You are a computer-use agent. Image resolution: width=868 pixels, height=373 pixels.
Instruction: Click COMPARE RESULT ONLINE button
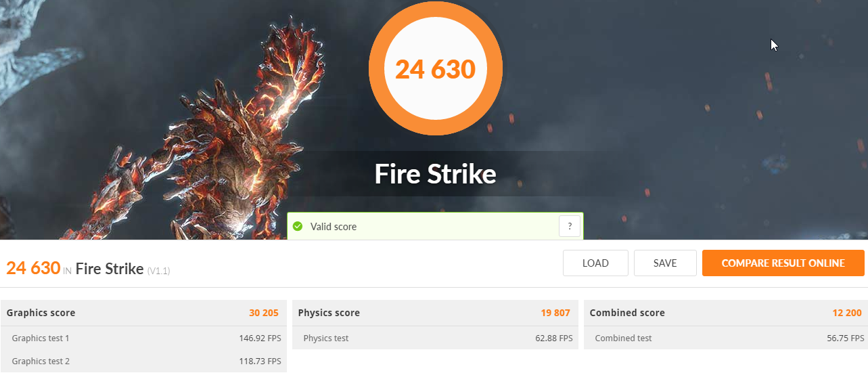point(783,263)
